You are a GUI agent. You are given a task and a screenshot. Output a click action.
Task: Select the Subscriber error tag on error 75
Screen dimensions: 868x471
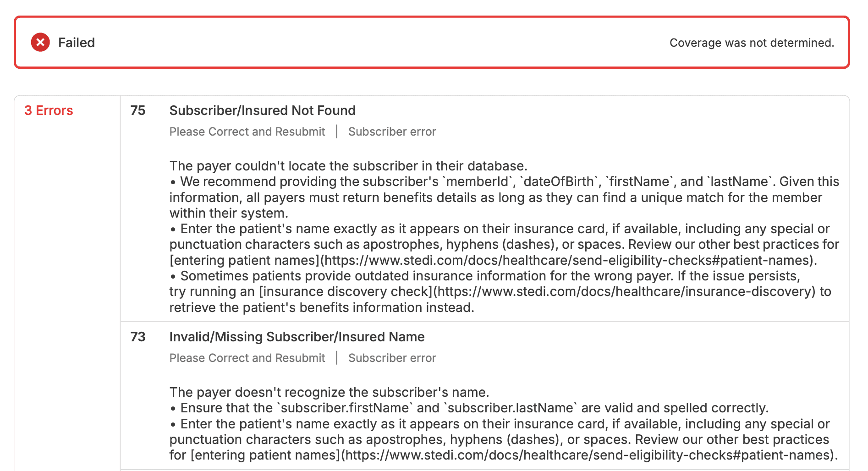pyautogui.click(x=392, y=131)
